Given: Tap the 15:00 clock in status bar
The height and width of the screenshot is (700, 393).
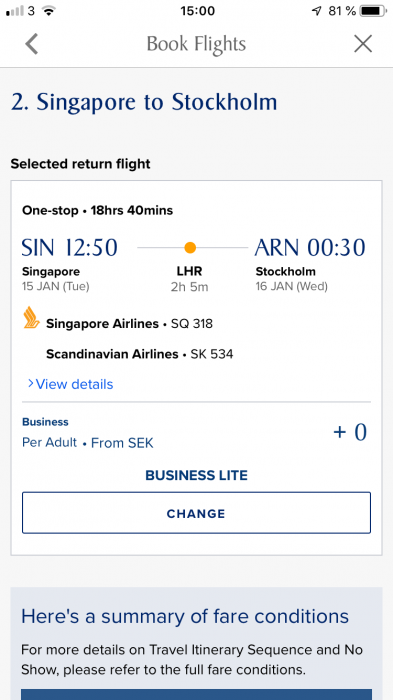Looking at the screenshot, I should [x=197, y=11].
